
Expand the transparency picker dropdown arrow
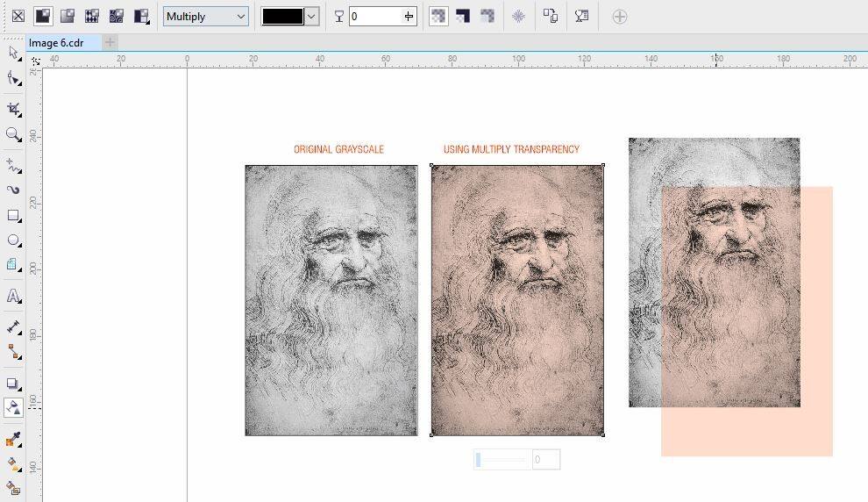click(x=311, y=17)
